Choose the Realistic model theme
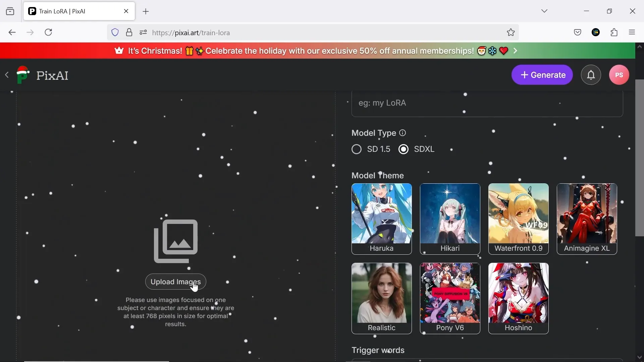 382,298
